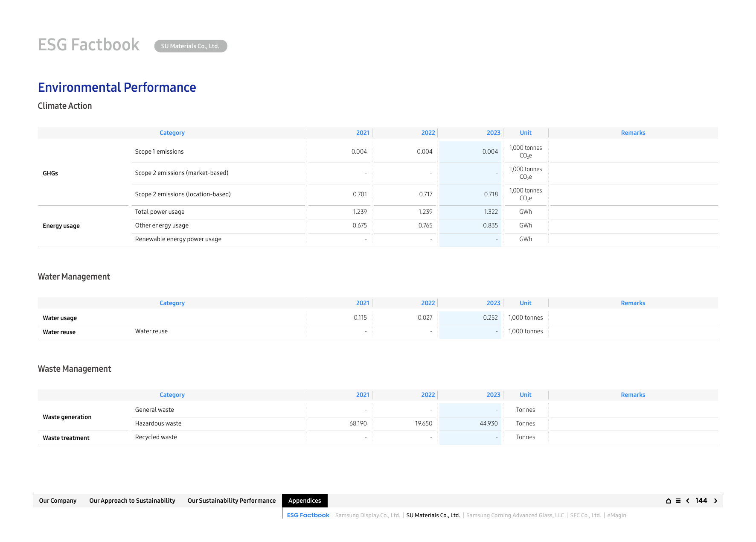Go to next page arrow

click(715, 501)
